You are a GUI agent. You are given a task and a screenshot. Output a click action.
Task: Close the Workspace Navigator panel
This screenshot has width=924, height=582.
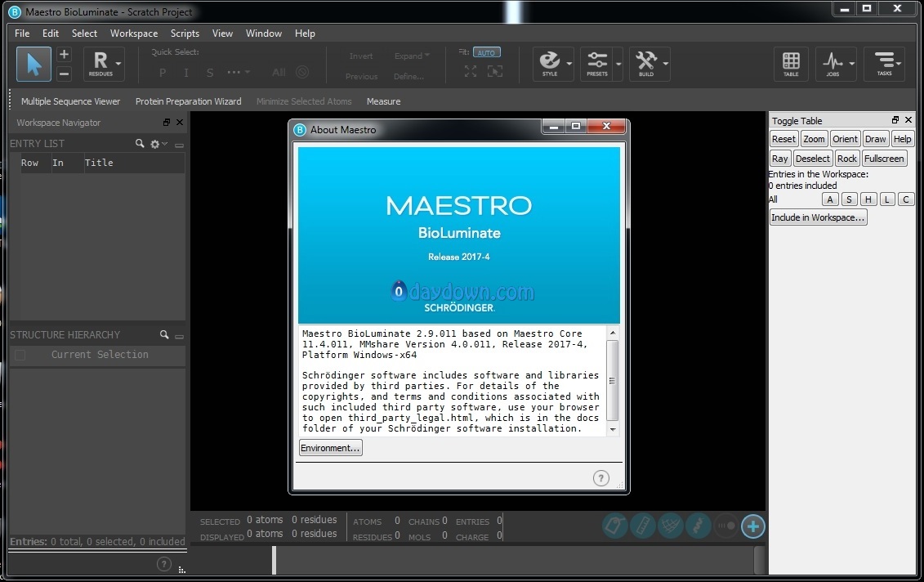pos(180,122)
